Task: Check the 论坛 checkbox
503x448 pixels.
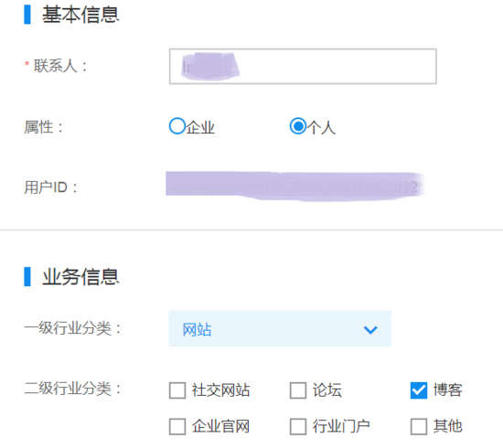Action: pyautogui.click(x=298, y=390)
